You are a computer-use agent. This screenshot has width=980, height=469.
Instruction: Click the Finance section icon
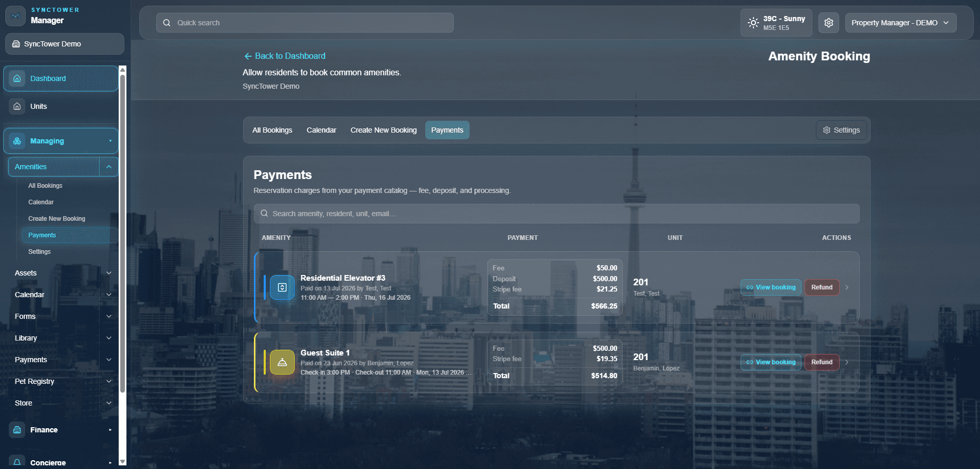(17, 430)
